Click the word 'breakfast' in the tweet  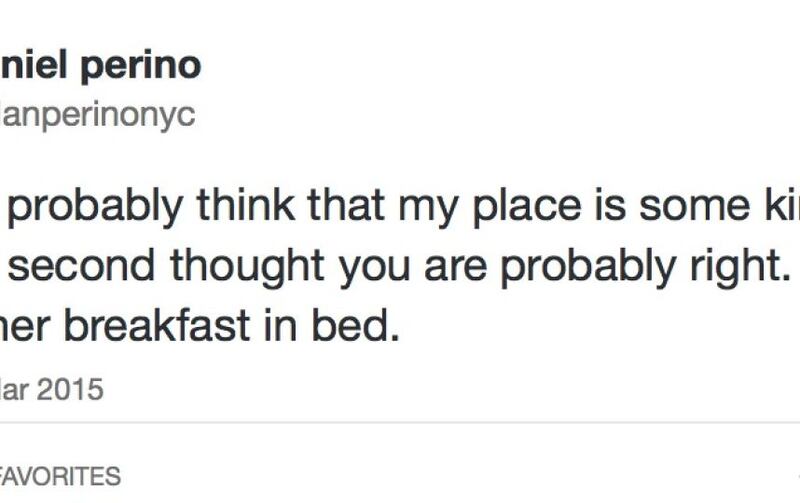coord(157,324)
